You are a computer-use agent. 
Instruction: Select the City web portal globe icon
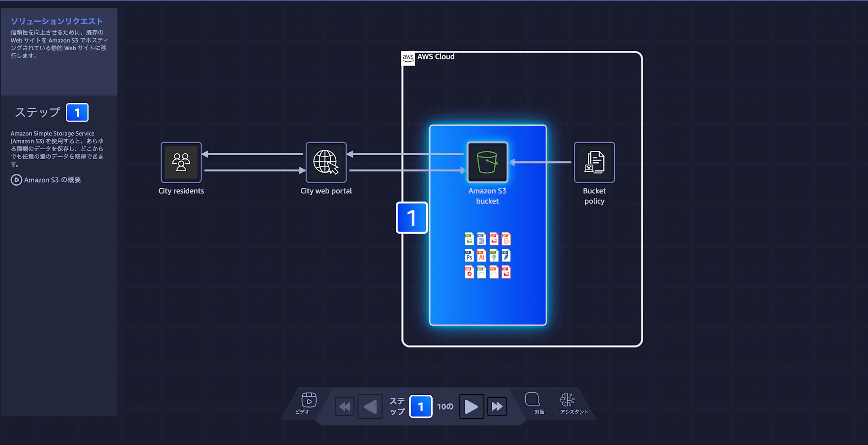[326, 162]
